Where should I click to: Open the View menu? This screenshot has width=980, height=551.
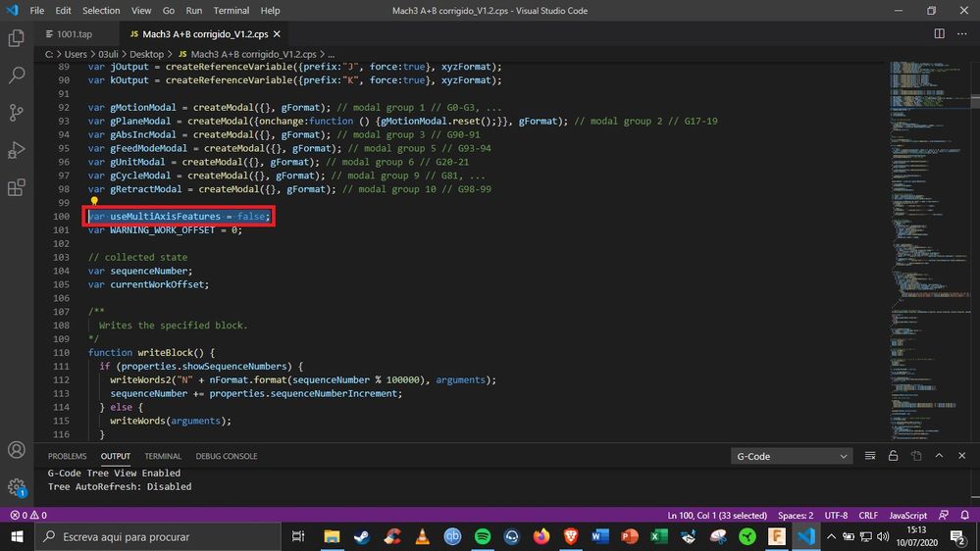(140, 11)
